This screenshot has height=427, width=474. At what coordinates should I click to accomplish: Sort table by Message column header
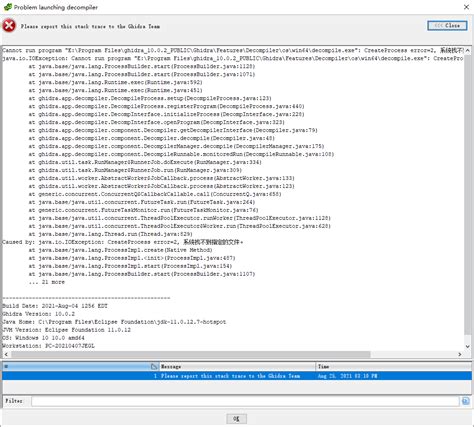pos(237,367)
